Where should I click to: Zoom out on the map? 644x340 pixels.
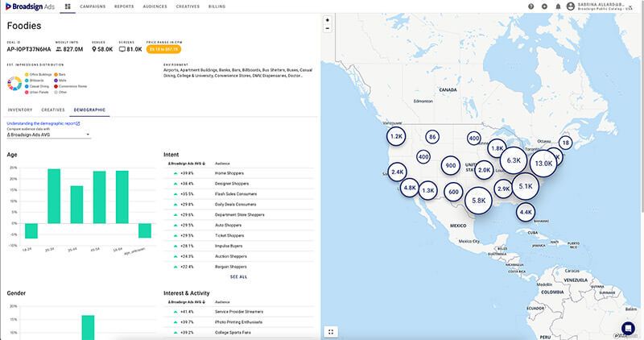328,28
